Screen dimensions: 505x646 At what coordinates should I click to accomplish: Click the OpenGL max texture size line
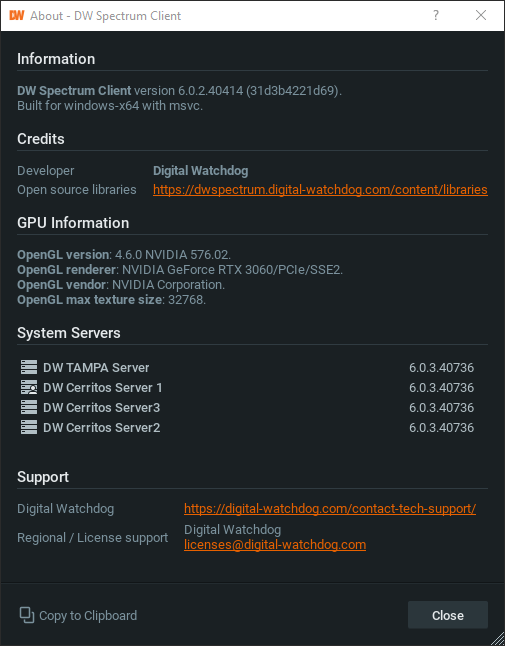pos(112,300)
